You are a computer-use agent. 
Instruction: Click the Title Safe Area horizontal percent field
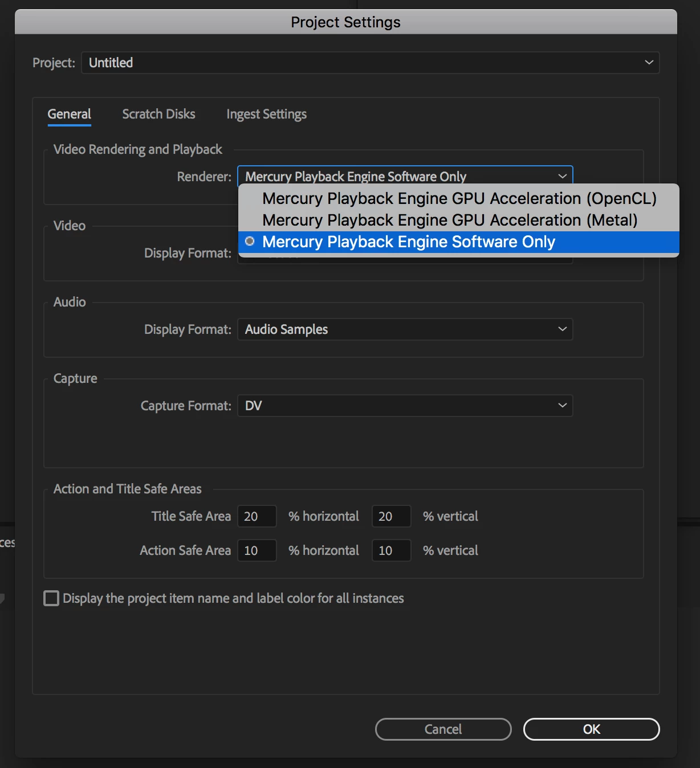pyautogui.click(x=257, y=516)
